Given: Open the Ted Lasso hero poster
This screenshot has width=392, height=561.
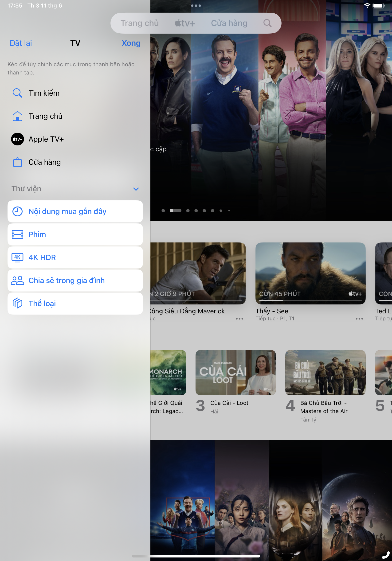Looking at the screenshot, I should 225,110.
